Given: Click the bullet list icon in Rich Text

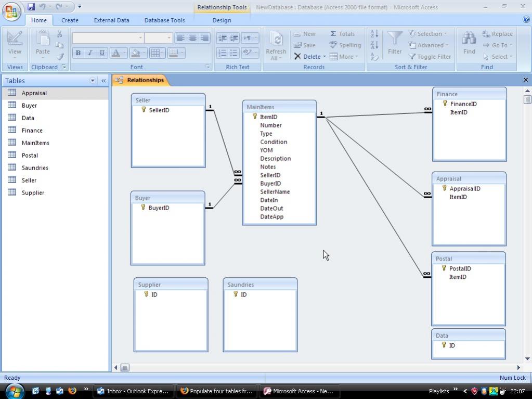Looking at the screenshot, I should point(234,53).
